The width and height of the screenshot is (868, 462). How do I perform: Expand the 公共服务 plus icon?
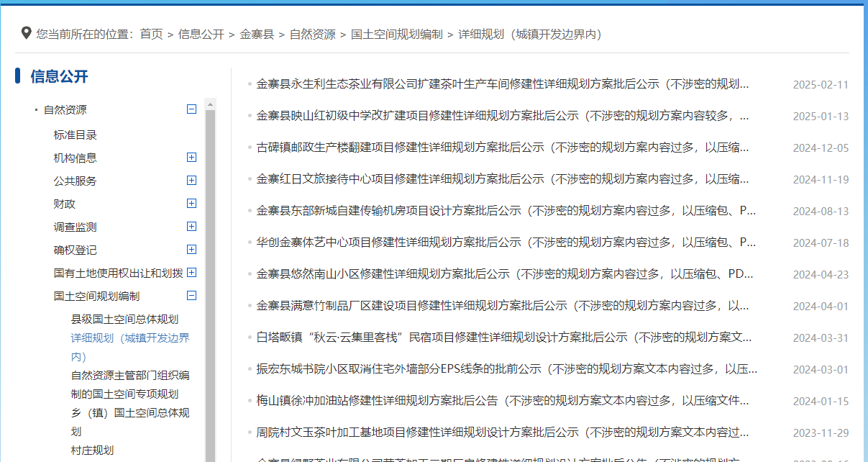(191, 180)
